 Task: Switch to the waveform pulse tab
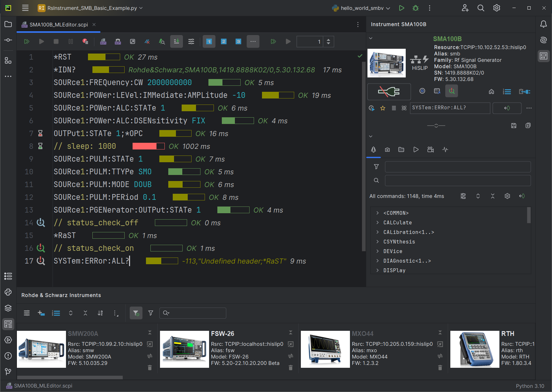click(445, 149)
